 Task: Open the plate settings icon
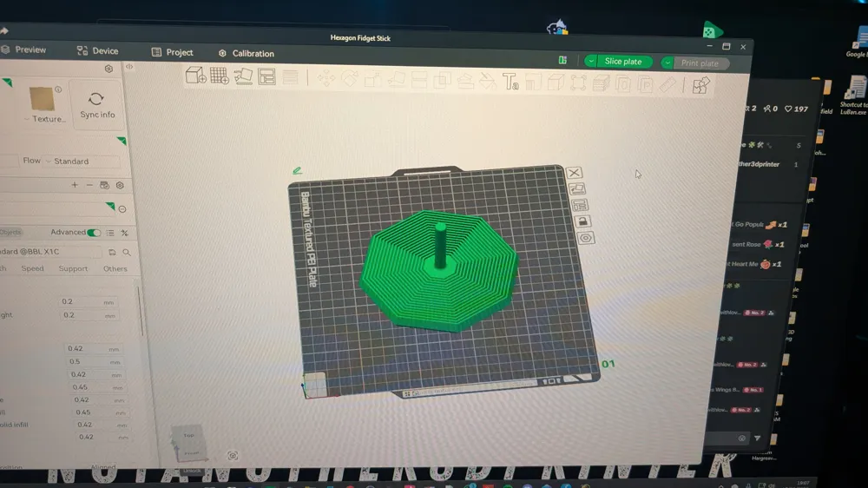coord(586,238)
